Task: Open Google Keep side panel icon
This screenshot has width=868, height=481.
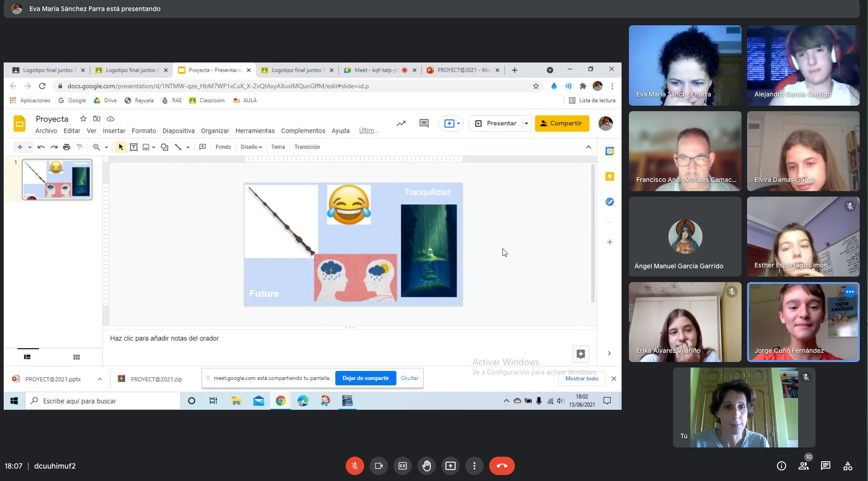Action: (610, 176)
